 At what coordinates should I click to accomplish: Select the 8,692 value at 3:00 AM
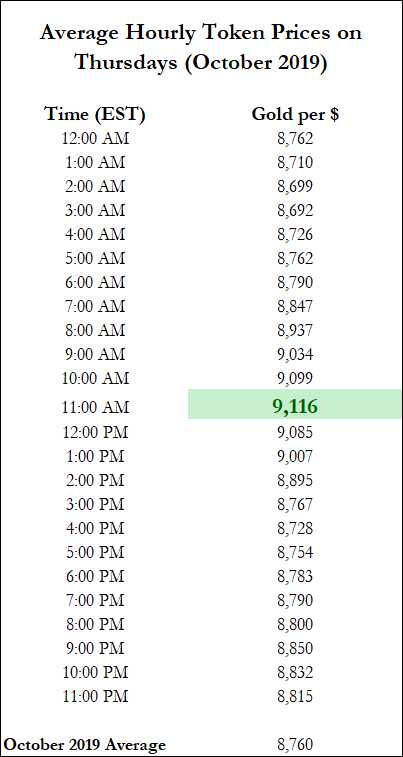(x=295, y=210)
